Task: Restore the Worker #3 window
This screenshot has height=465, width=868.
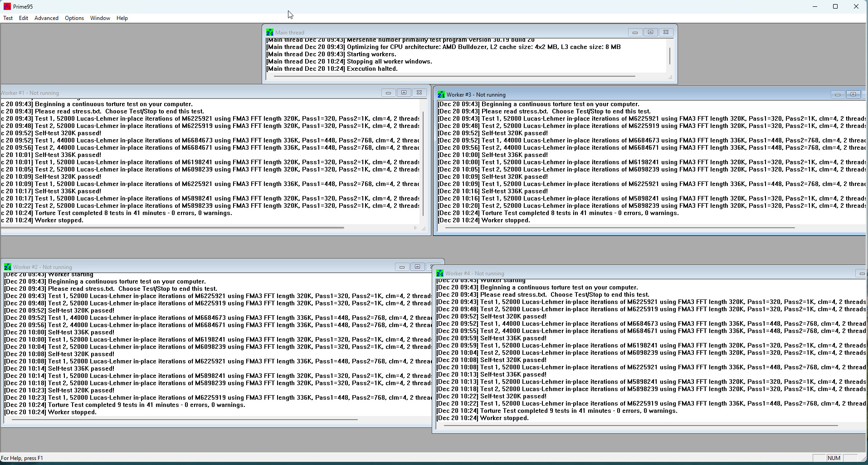Action: click(853, 94)
